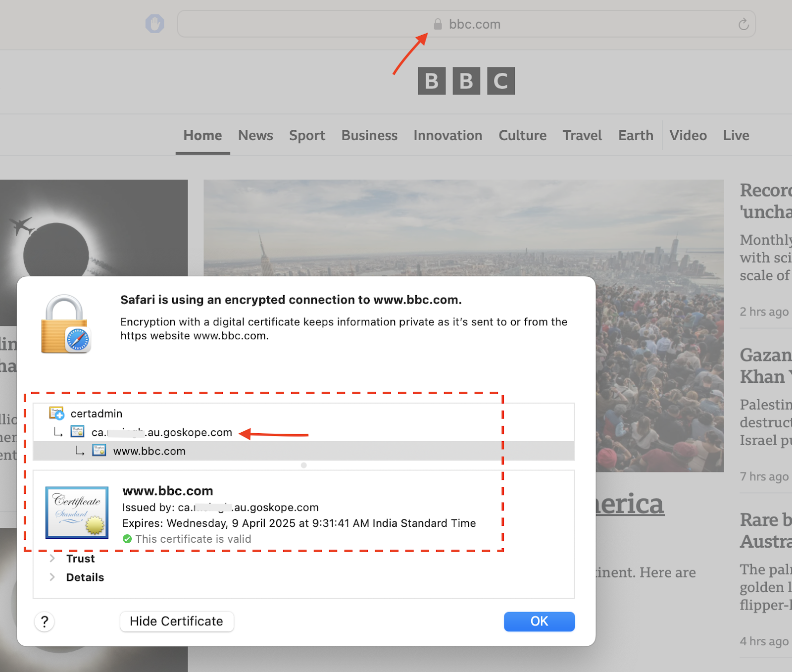
Task: Click the padlock icon beside bbc.com
Action: (438, 24)
